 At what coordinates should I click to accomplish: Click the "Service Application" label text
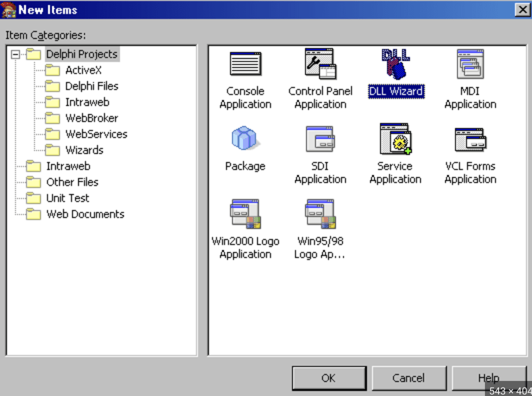[x=395, y=172]
